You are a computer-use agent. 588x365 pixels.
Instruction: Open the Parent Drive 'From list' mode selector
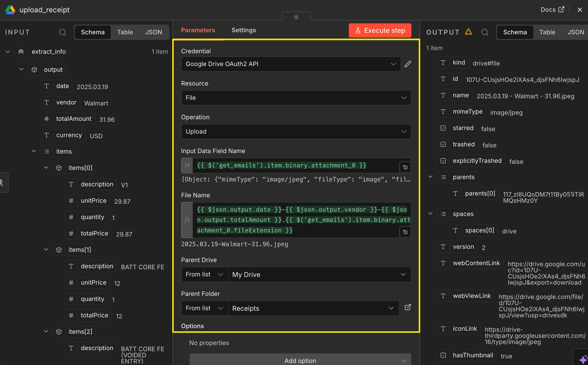point(205,275)
